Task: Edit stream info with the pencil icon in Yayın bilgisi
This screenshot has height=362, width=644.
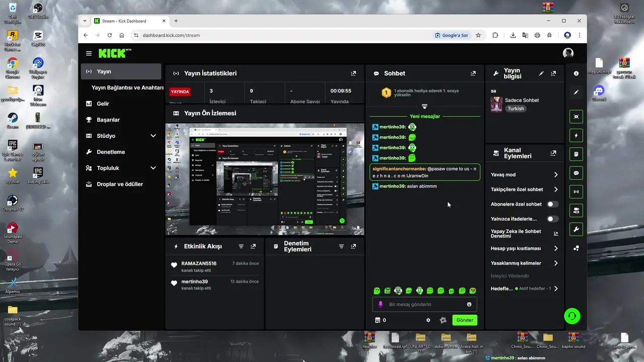Action: (541, 73)
